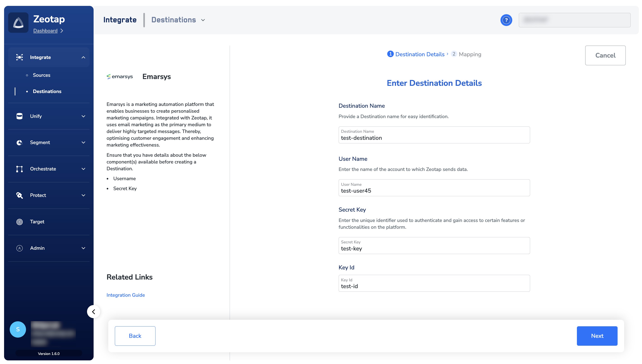Expand the Admin section chevron
Screen dimensions: 642x364
coord(83,248)
